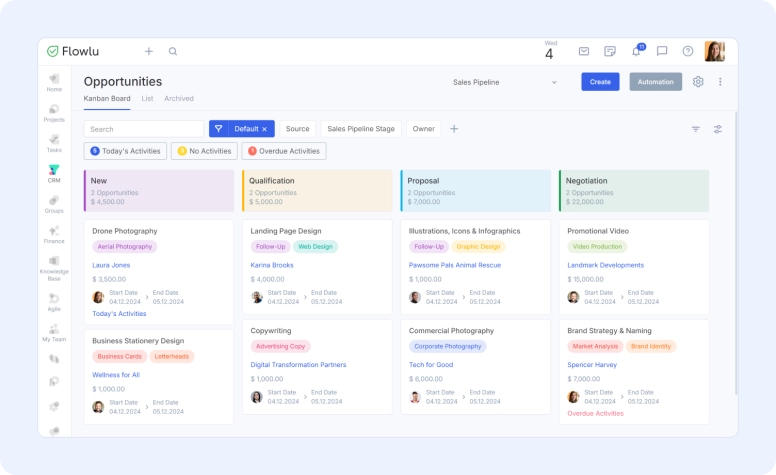776x475 pixels.
Task: Open the Sales Pipeline Stage filter
Action: pos(361,129)
